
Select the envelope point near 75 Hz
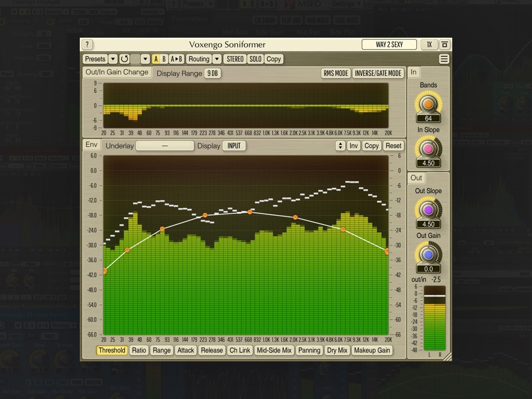(162, 229)
